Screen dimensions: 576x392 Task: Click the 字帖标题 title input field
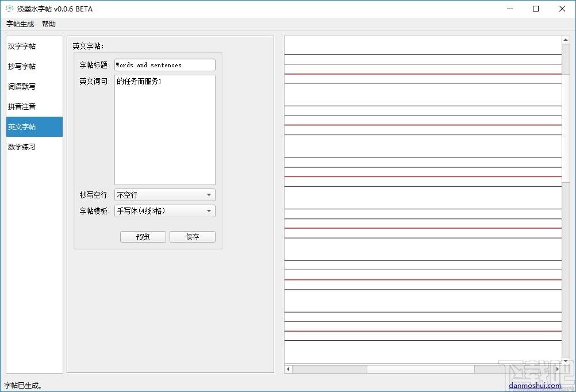[x=165, y=65]
